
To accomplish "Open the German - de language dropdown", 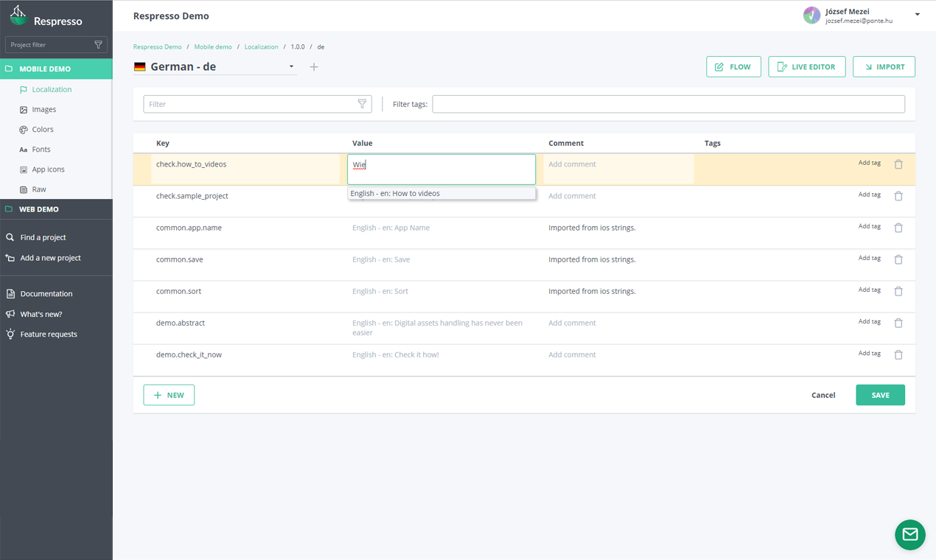I will (x=291, y=66).
